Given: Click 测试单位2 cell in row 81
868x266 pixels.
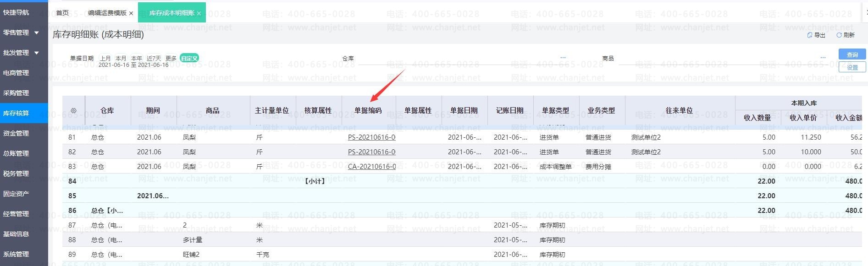Looking at the screenshot, I should [646, 137].
